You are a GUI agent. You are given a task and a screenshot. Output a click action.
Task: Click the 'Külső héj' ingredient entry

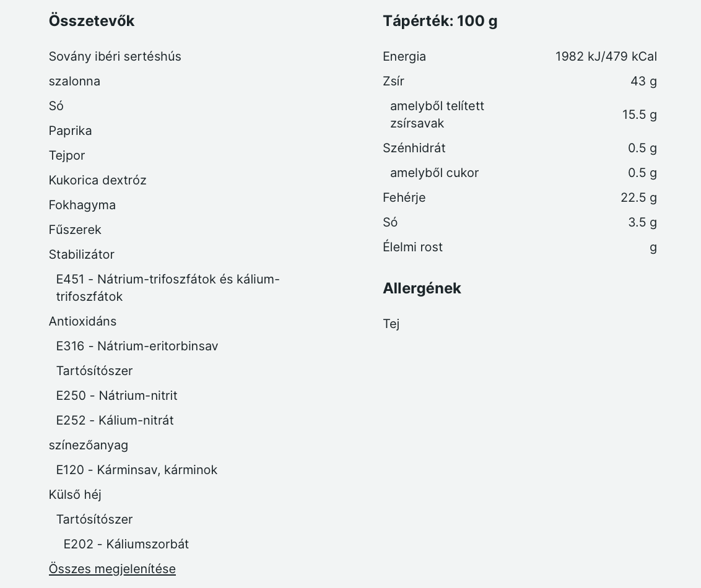75,495
